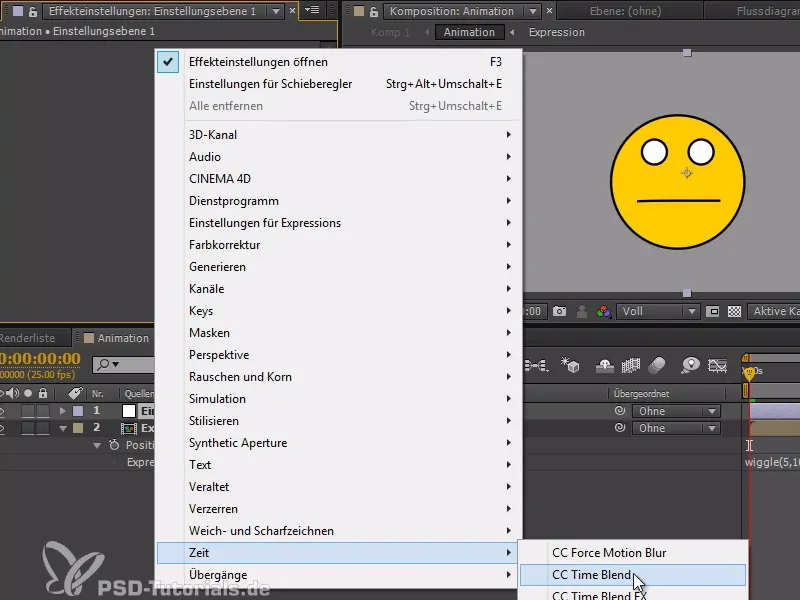This screenshot has width=800, height=600.
Task: Select CC Force Motion Blur effect
Action: (633, 553)
